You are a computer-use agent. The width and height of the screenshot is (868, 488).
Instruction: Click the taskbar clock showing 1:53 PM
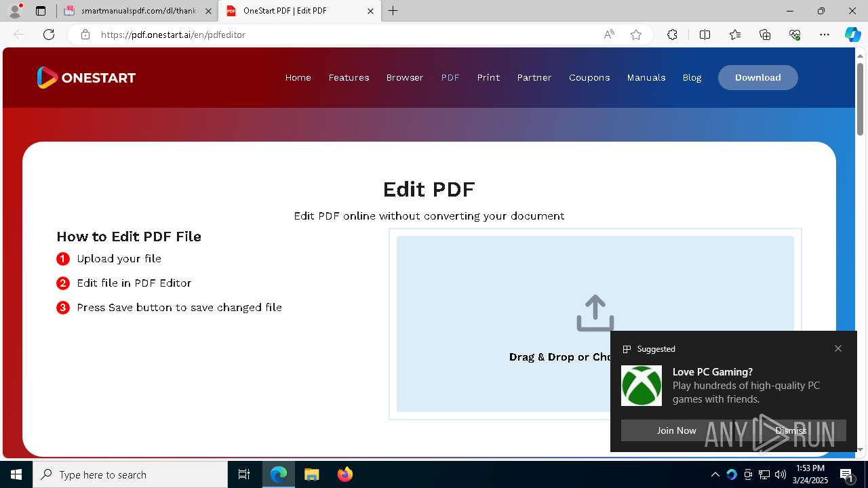810,474
